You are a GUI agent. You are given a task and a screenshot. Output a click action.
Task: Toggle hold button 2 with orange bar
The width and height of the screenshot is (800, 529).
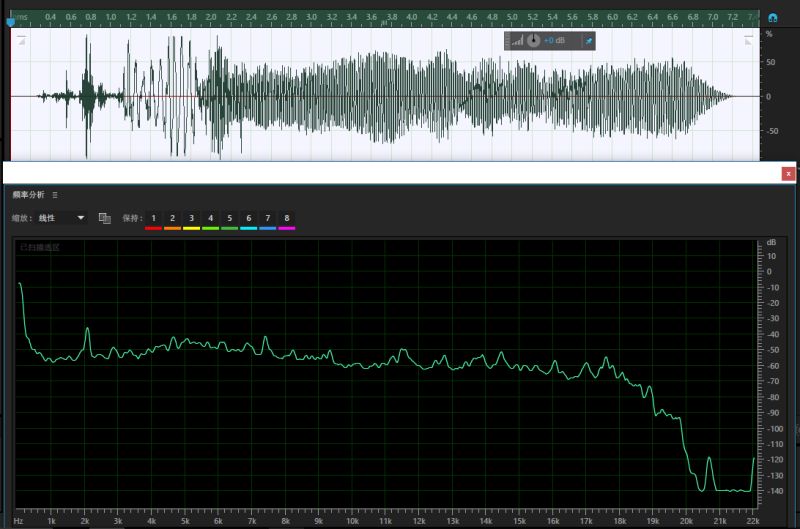pyautogui.click(x=172, y=220)
